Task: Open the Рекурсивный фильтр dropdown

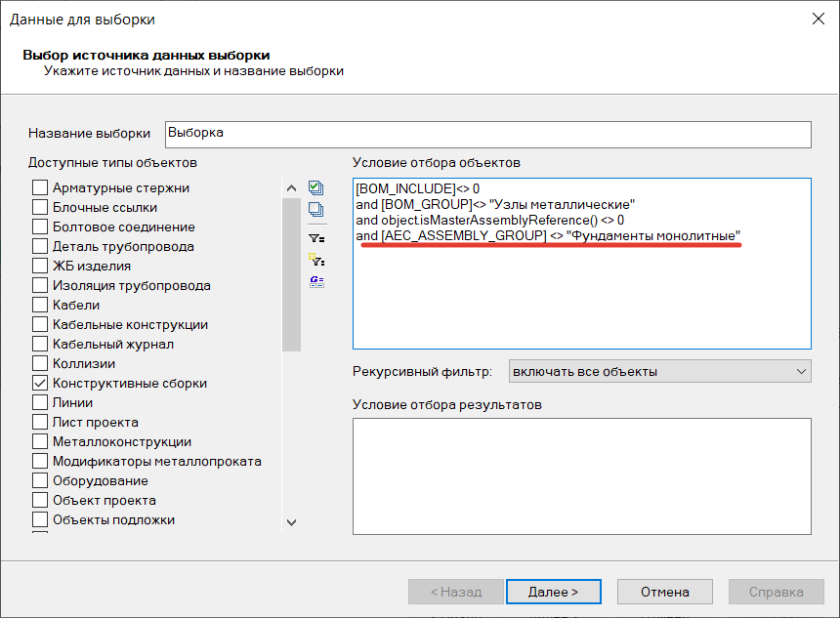Action: click(659, 371)
